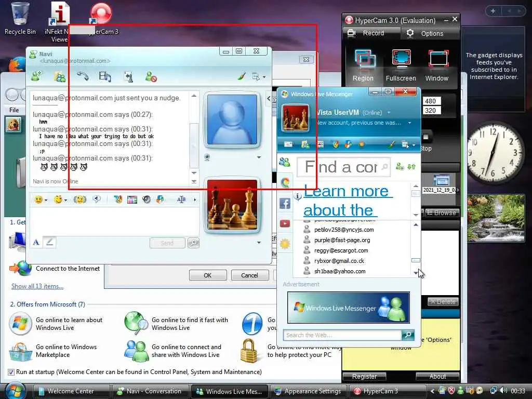Image resolution: width=532 pixels, height=399 pixels.
Task: Click the webcam icon under Navi's display picture
Action: (x=207, y=157)
